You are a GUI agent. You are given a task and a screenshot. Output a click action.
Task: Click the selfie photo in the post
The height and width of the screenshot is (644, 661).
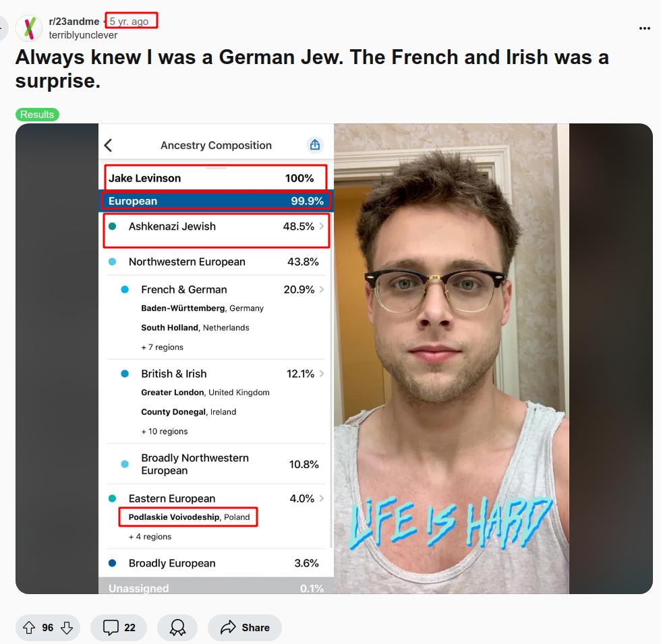pyautogui.click(x=451, y=359)
